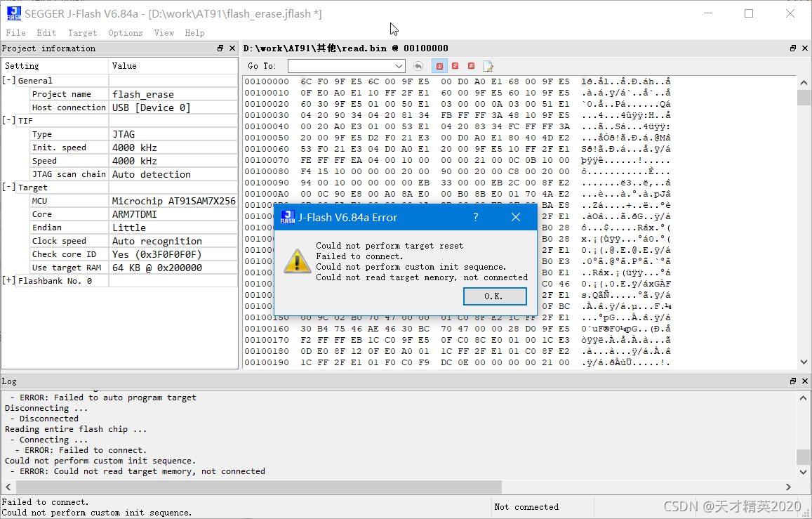812x519 pixels.
Task: Click log line 'Reading entire flash chip ...'
Action: pos(76,429)
